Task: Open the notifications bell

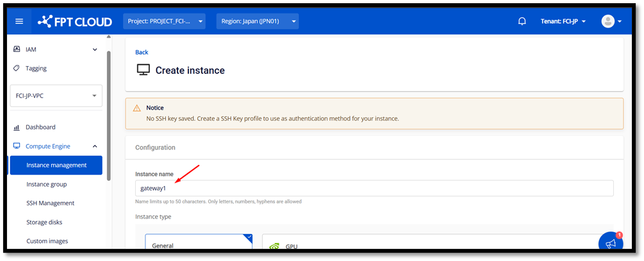Action: pos(522,21)
